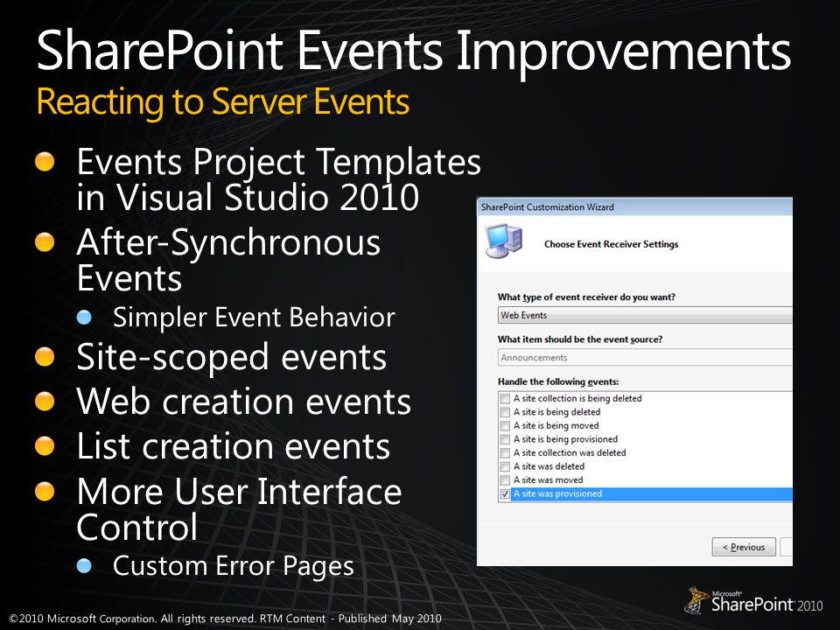The image size is (840, 630).
Task: Click the 'Custom Error Pages' sub-bullet
Action: (234, 566)
